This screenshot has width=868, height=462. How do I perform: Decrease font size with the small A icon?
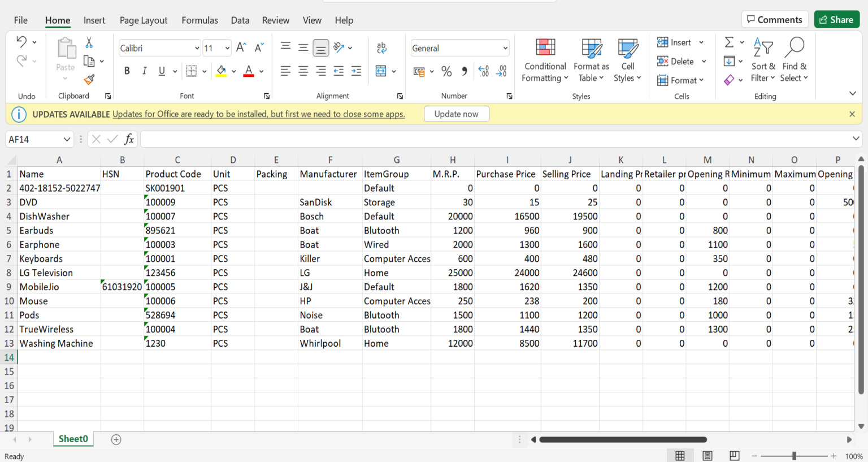pos(259,48)
